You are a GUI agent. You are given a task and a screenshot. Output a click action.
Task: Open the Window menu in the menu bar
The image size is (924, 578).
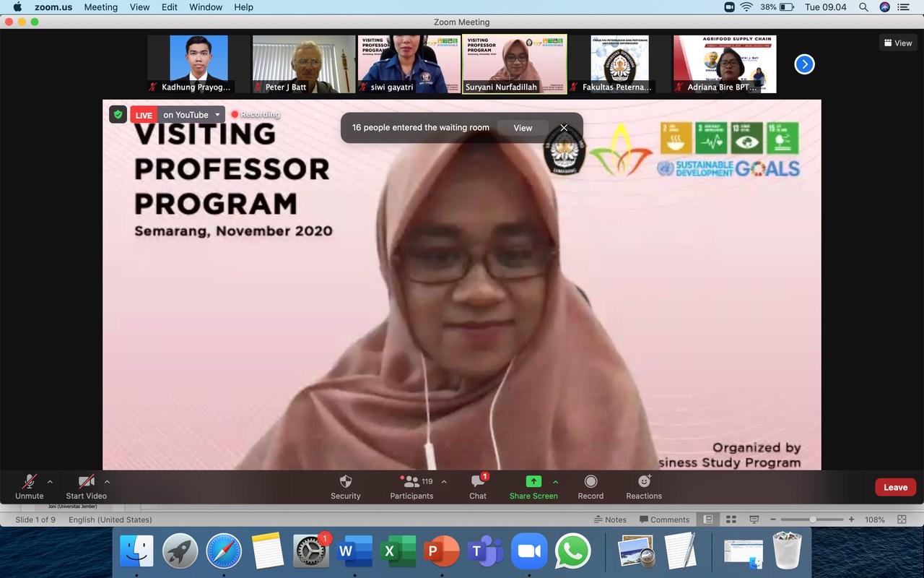point(206,7)
